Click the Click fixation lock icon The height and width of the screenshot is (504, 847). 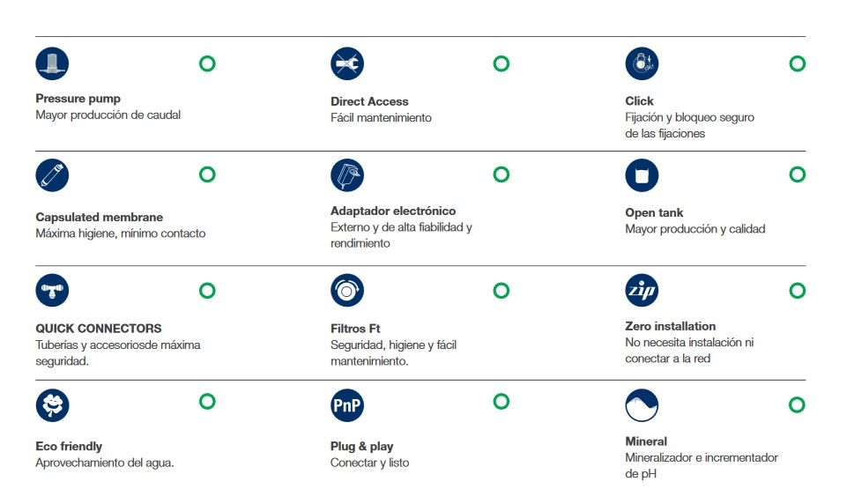(642, 63)
